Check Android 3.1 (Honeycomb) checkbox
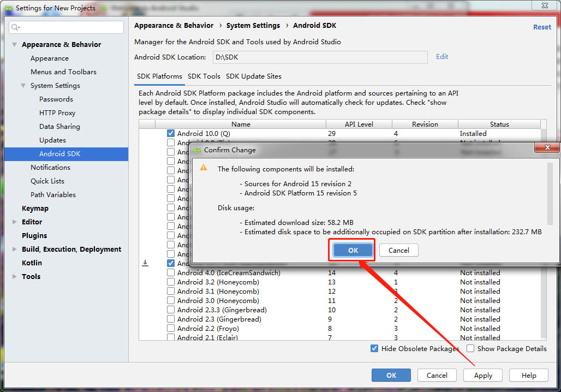Image resolution: width=561 pixels, height=392 pixels. 171,291
